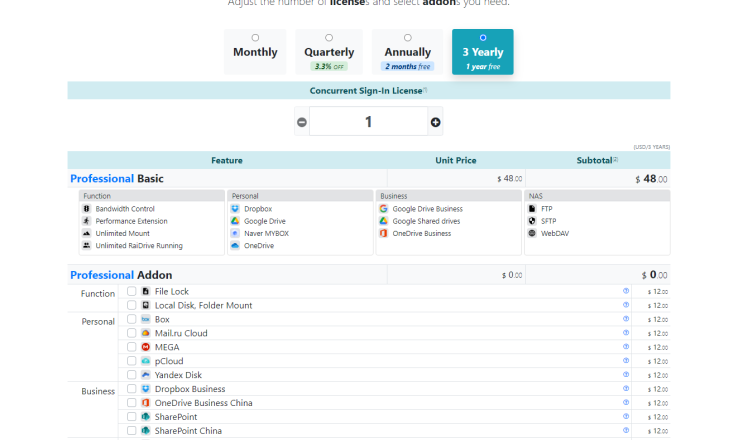
Task: Open help info for pCloud
Action: (x=626, y=360)
